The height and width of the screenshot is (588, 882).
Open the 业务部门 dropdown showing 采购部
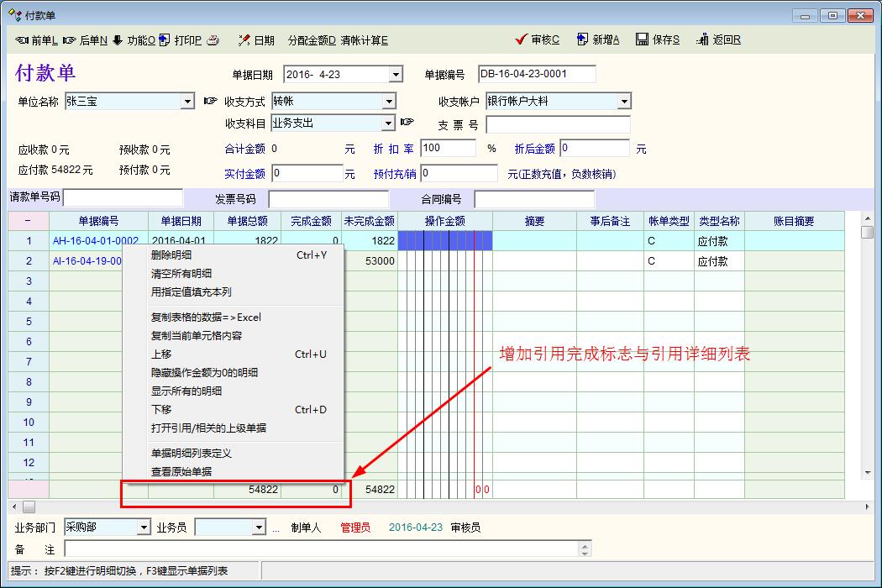(144, 528)
